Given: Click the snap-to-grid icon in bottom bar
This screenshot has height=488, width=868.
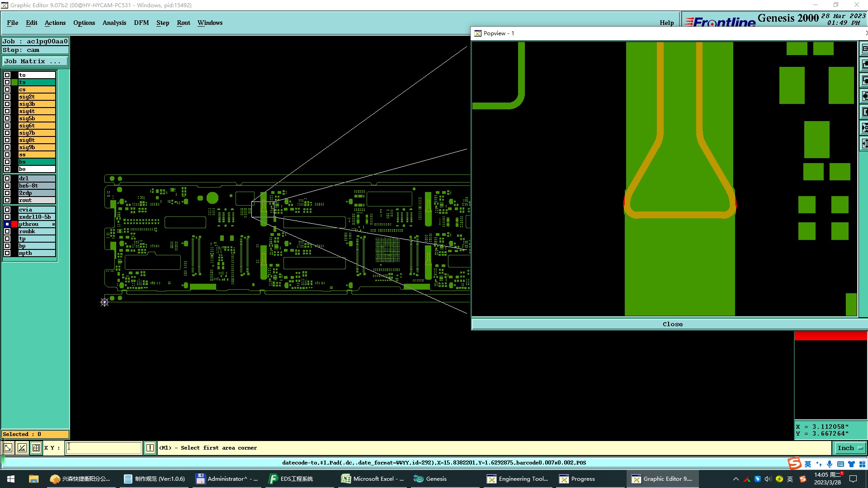Looking at the screenshot, I should pyautogui.click(x=36, y=448).
